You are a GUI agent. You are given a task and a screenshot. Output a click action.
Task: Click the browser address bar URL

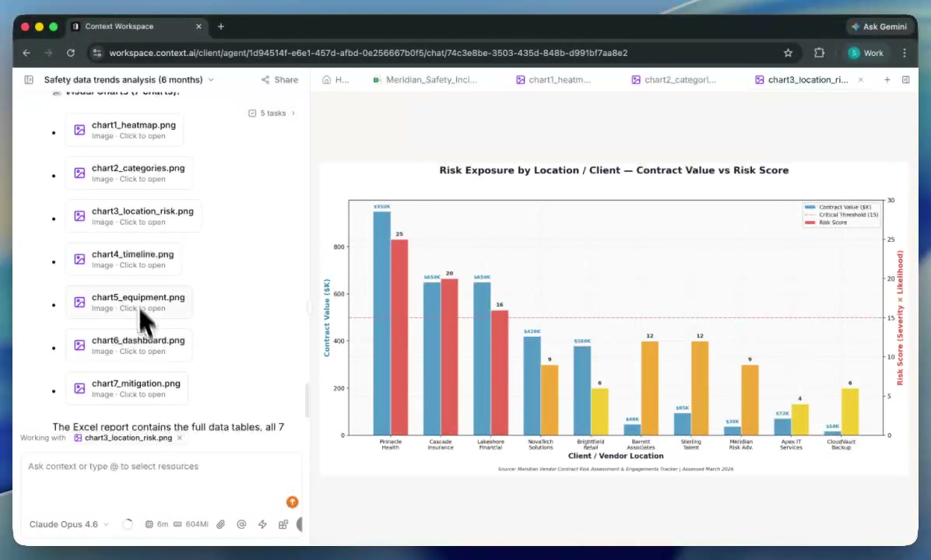click(368, 53)
